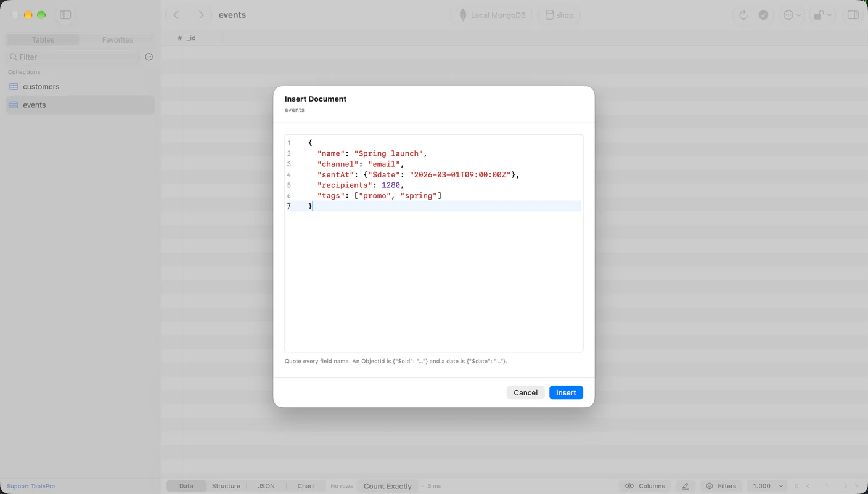
Task: Go back with the left arrow
Action: 176,15
